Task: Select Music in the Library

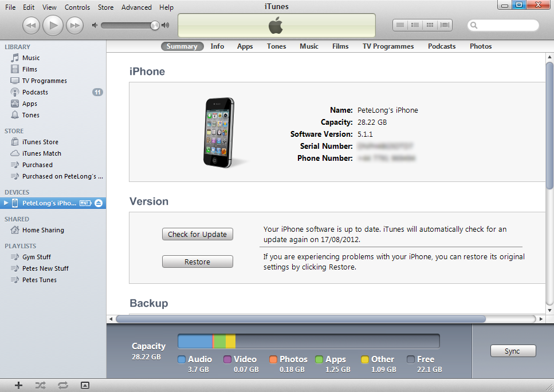Action: [53, 58]
